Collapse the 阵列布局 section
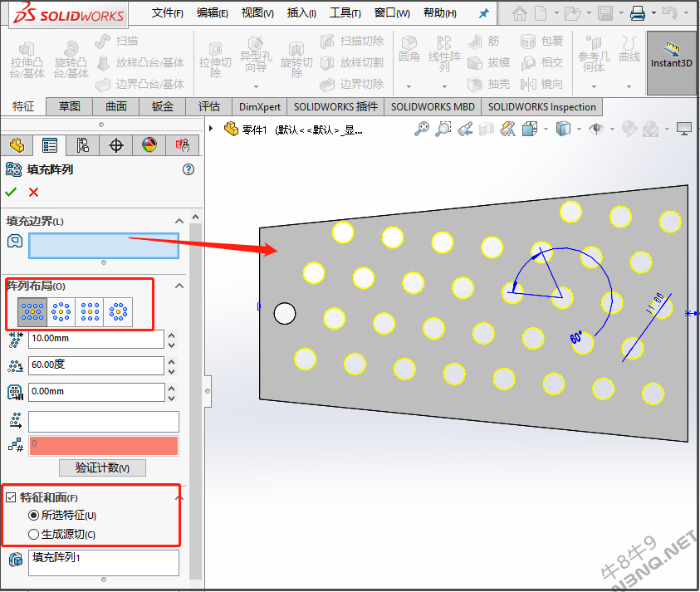700x592 pixels. 179,286
